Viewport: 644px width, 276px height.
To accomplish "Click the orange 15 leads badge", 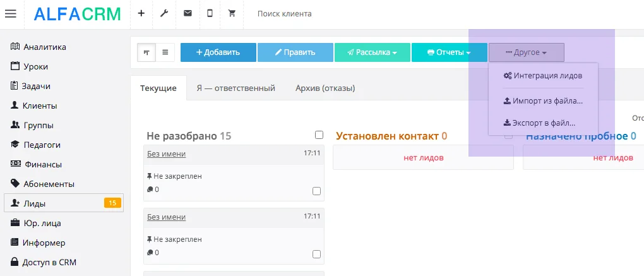I will coord(112,203).
